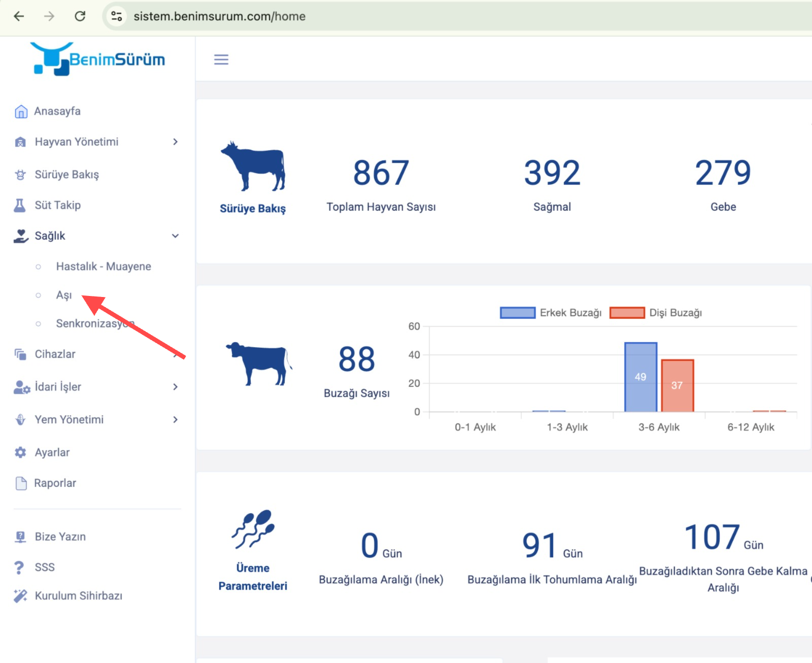Click the SSS question mark icon
The width and height of the screenshot is (812, 663).
point(19,567)
